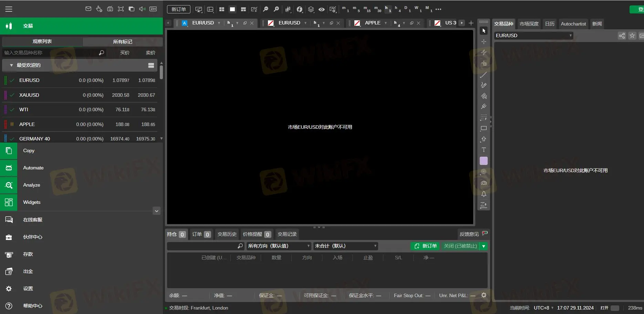Add symbol to favorites with star icon

(x=632, y=36)
